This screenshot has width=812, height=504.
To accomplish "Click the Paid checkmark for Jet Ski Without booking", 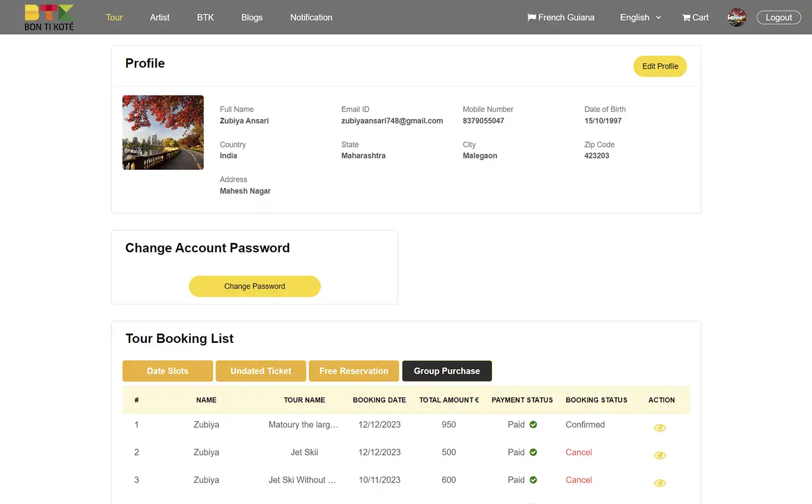I will [x=533, y=480].
